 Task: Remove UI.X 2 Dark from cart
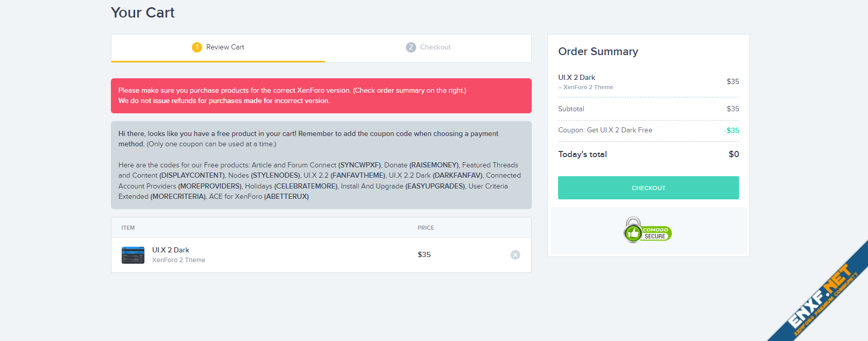point(515,255)
